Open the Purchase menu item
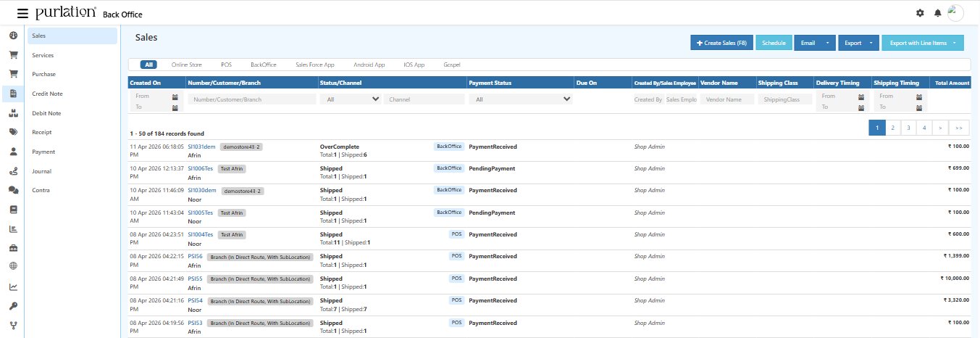Viewport: 980px width, 338px height. coord(72,75)
